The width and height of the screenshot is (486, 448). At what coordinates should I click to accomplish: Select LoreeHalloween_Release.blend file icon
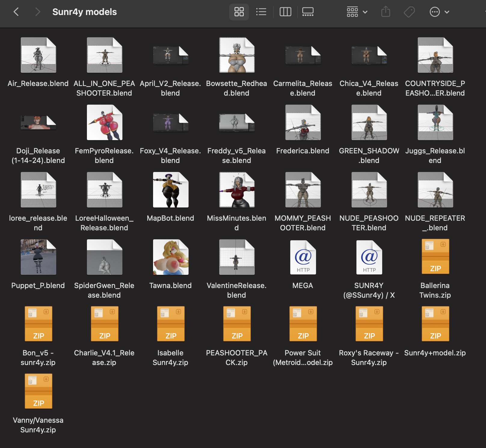tap(105, 190)
